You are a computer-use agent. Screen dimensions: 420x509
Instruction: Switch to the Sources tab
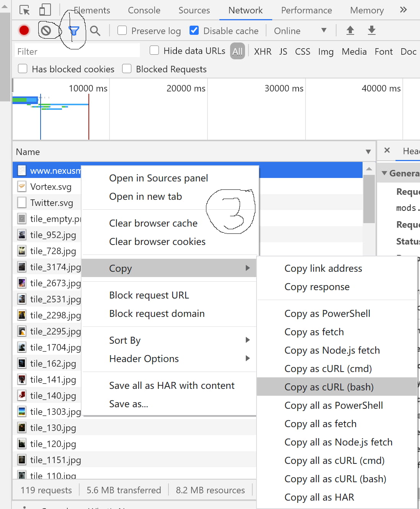194,10
